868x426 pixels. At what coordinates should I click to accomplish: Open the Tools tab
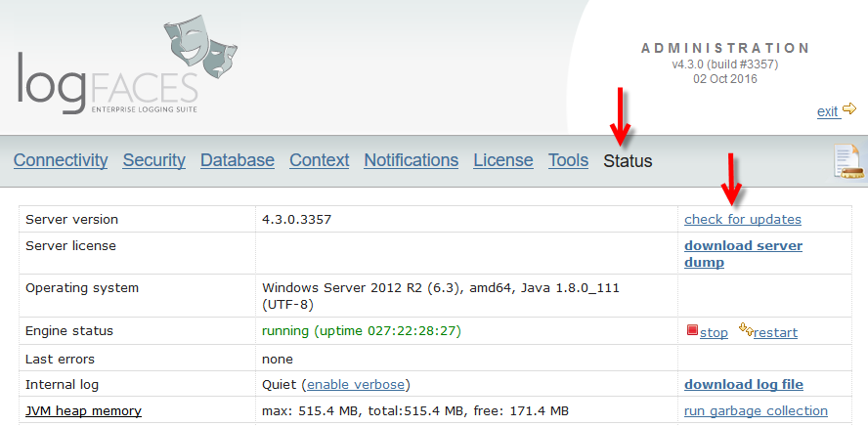coord(569,160)
